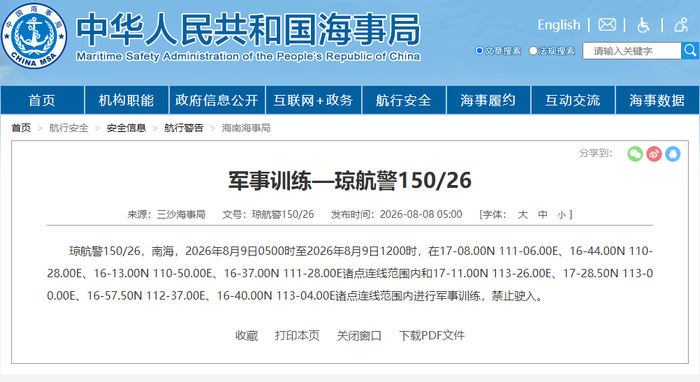Viewport: 700px width, 382px height.
Task: Click the title 军事训练—琼航警150/26
Action: pos(350,181)
